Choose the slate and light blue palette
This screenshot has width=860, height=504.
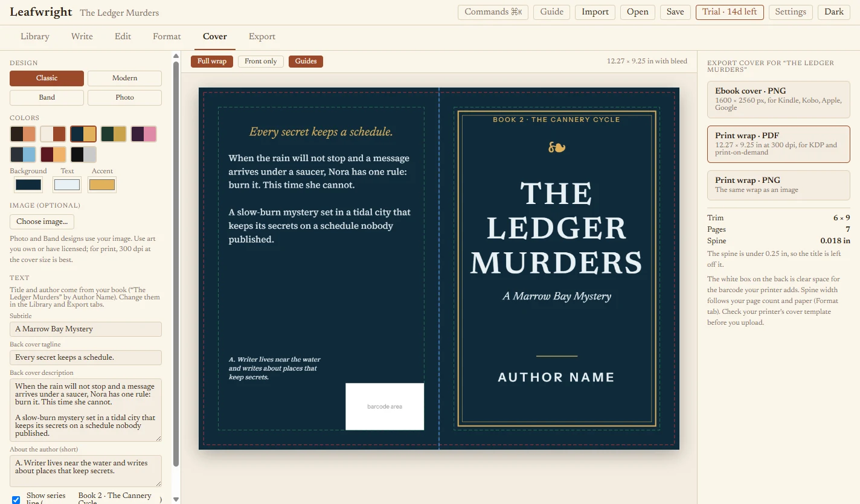click(23, 155)
